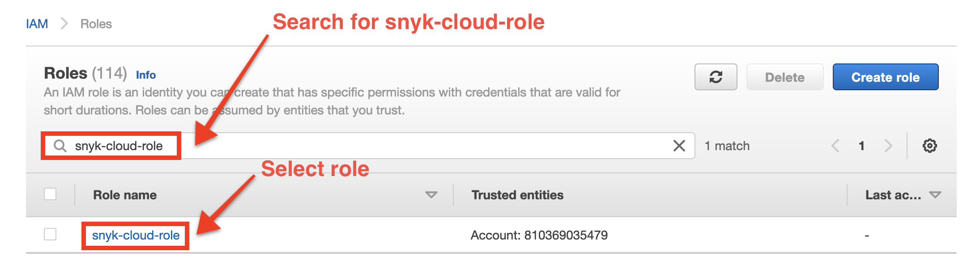Image resolution: width=980 pixels, height=269 pixels.
Task: Select the Roles breadcrumb item
Action: click(x=96, y=24)
